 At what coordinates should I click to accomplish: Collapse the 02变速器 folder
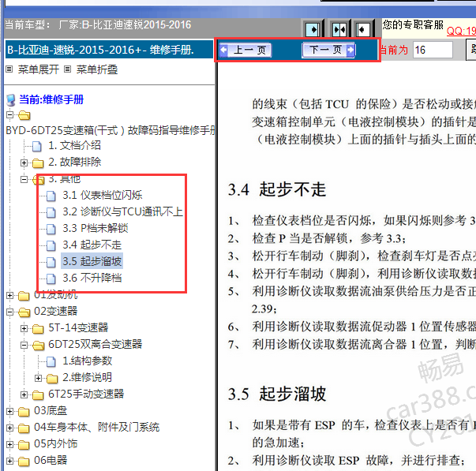(9, 312)
